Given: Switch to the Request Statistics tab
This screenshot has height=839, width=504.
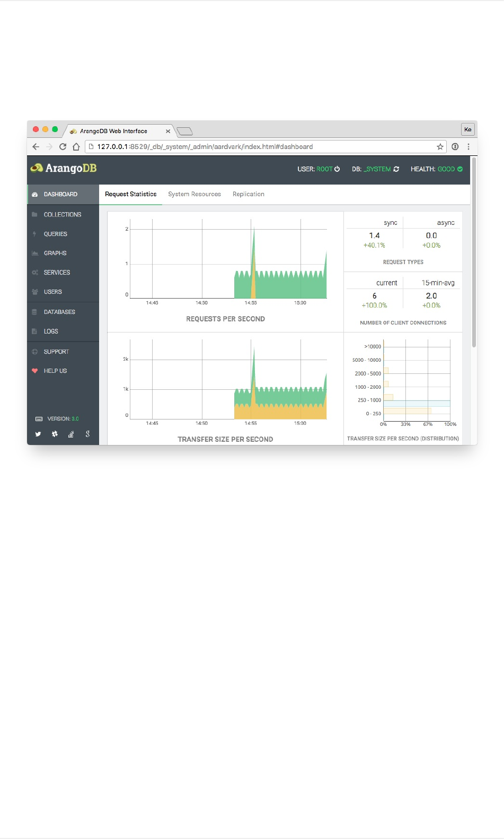Looking at the screenshot, I should coord(131,195).
